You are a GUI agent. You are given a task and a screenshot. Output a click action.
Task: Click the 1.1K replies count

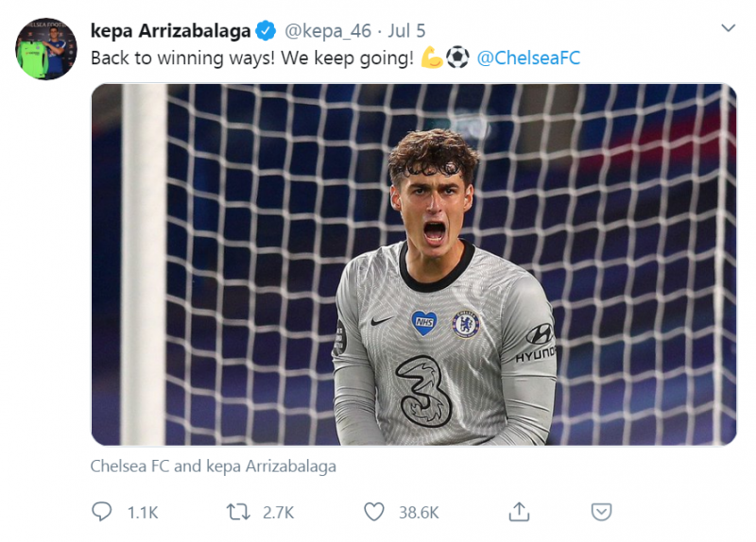coord(143,512)
